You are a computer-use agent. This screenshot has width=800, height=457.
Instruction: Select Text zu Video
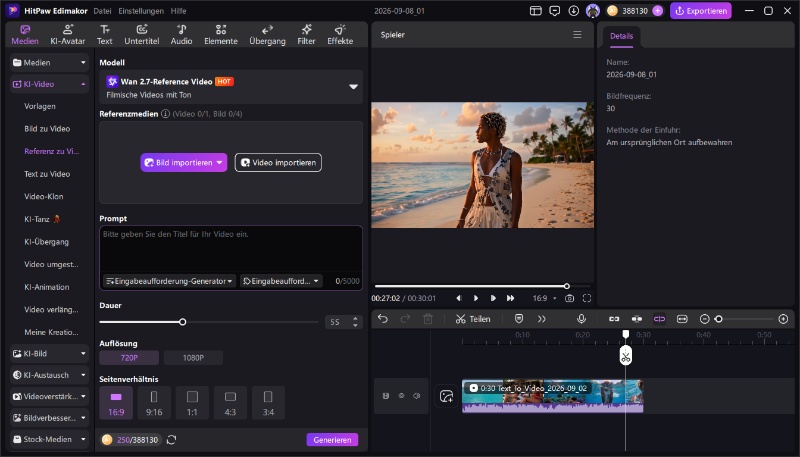[47, 174]
